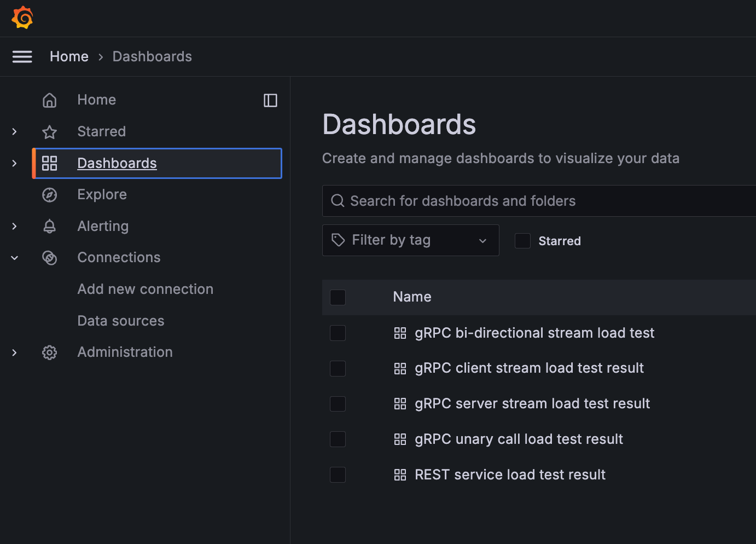Image resolution: width=756 pixels, height=544 pixels.
Task: Toggle the hamburger navigation menu
Action: tap(22, 57)
